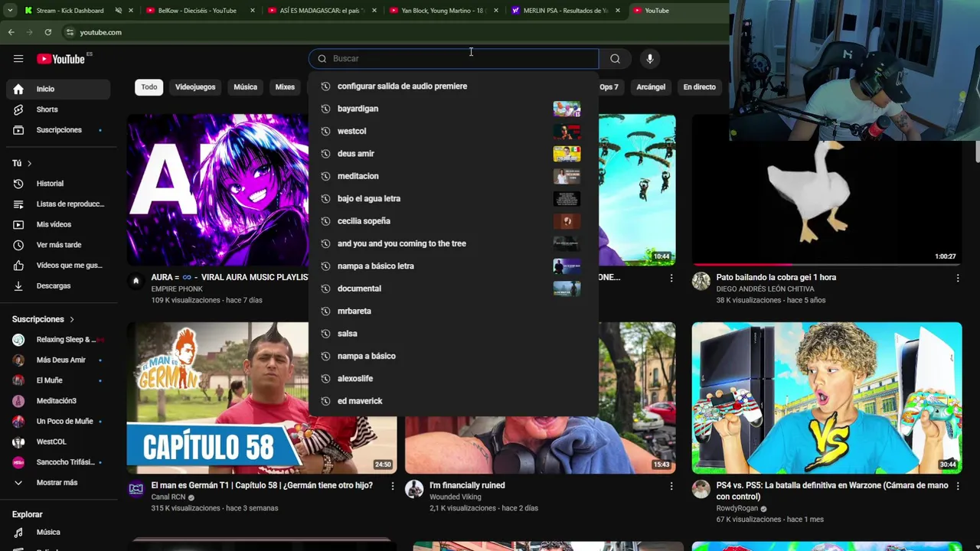Open Shorts in the sidebar
980x551 pixels.
(x=58, y=109)
